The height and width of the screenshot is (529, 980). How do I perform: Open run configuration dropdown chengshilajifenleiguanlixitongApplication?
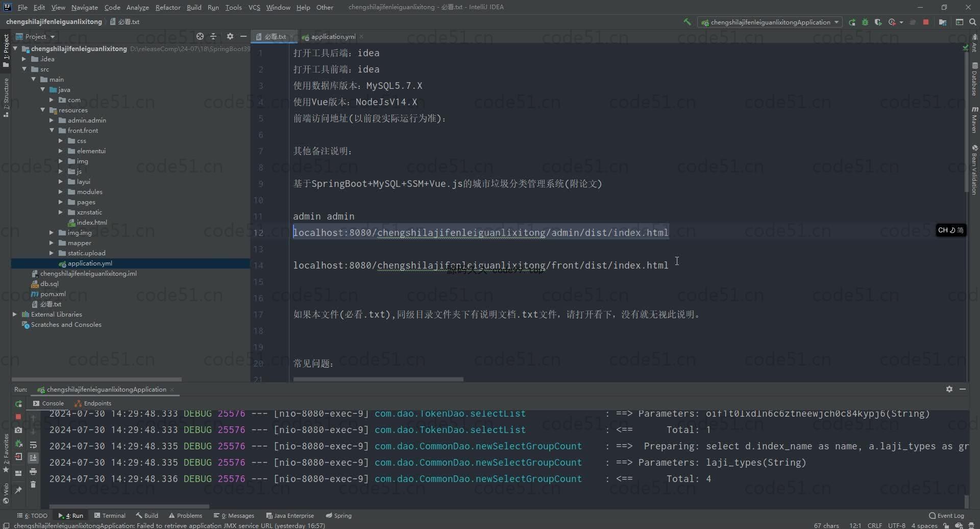(x=770, y=22)
